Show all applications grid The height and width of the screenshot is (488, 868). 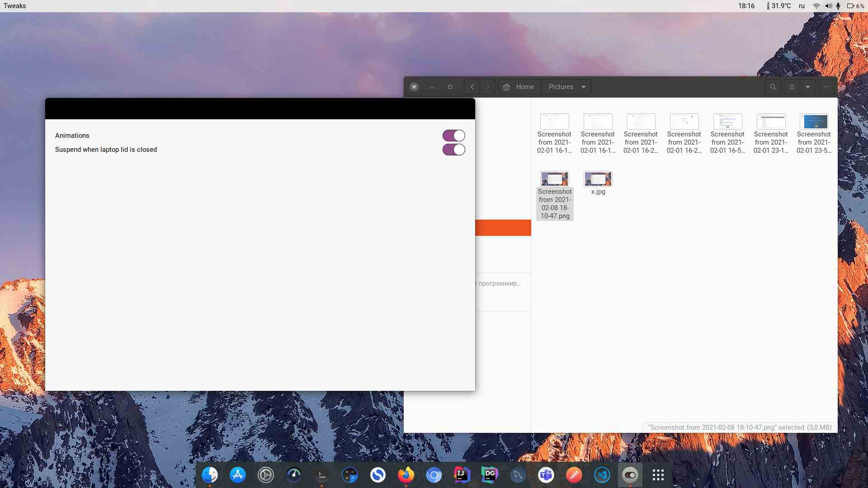(658, 475)
